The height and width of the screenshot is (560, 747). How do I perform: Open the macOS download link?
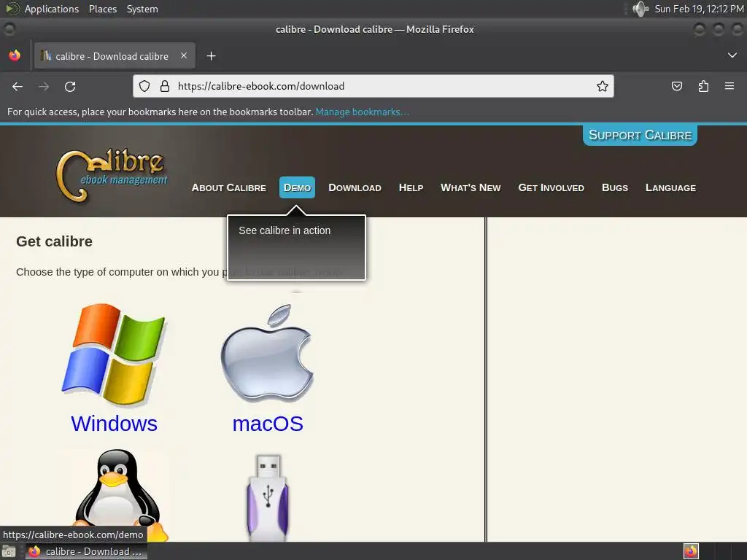[268, 424]
